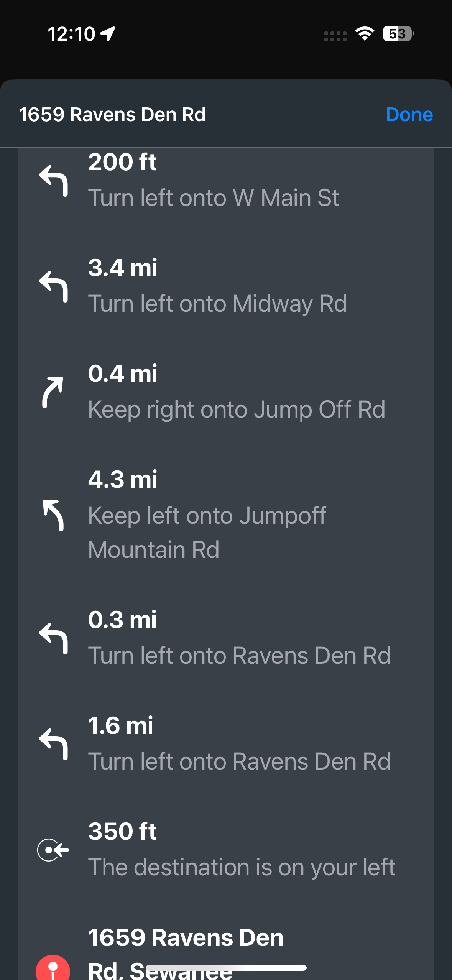452x980 pixels.
Task: Tap the destination-arrival icon beside 350 ft
Action: [x=53, y=850]
